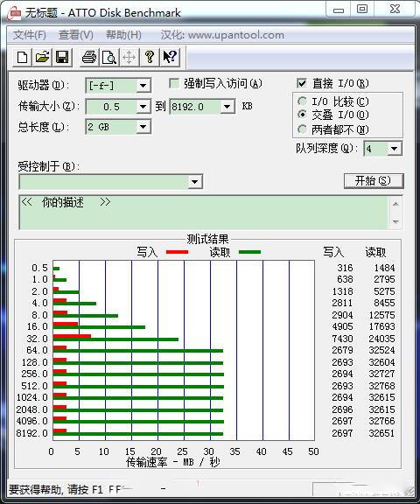Open the 文件(F) menu
Viewport: 420px width, 504px height.
(29, 35)
